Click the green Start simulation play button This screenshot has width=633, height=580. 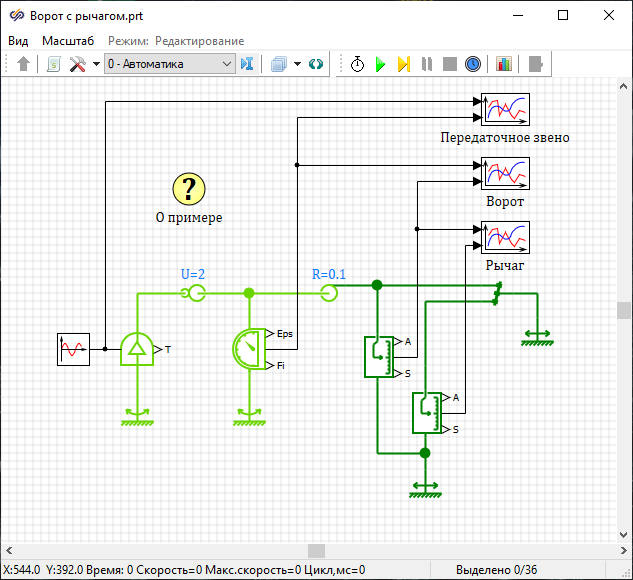[380, 64]
